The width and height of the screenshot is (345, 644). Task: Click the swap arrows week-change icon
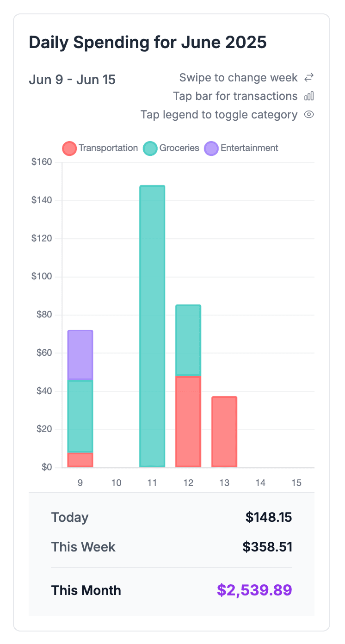coord(309,78)
